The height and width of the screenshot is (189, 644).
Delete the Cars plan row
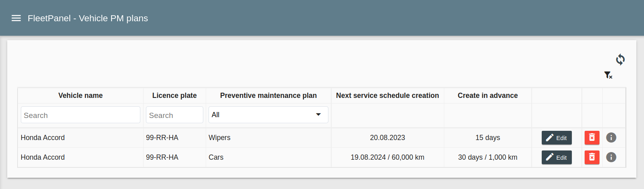pos(592,157)
